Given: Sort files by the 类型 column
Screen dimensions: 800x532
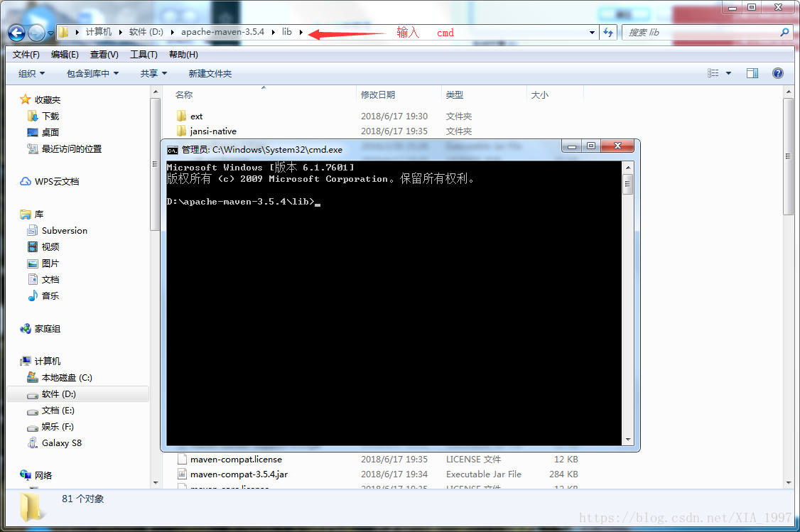Looking at the screenshot, I should pos(454,95).
